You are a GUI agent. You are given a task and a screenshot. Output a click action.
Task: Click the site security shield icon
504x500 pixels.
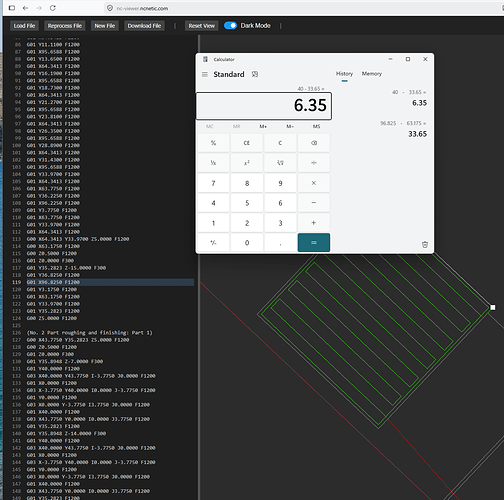(109, 8)
